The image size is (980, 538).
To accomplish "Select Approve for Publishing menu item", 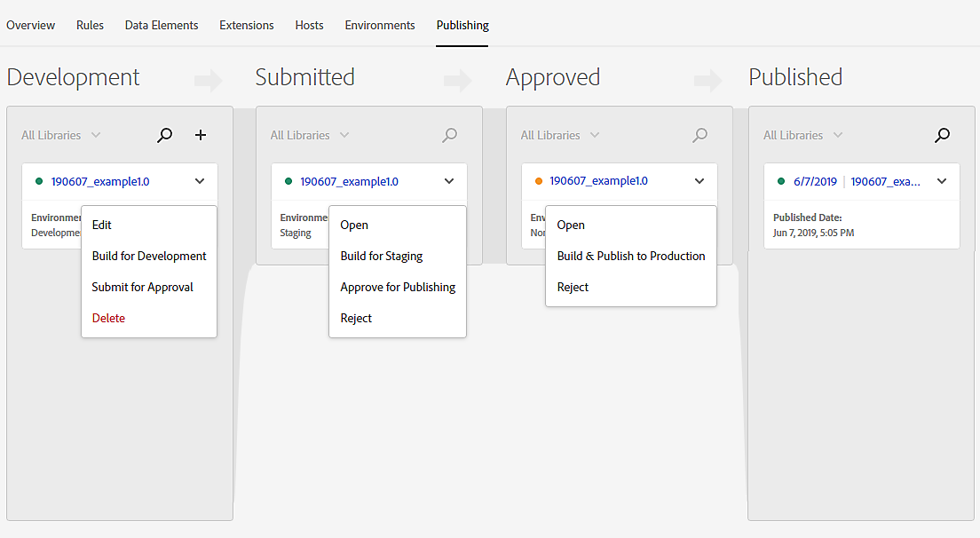I will 398,287.
